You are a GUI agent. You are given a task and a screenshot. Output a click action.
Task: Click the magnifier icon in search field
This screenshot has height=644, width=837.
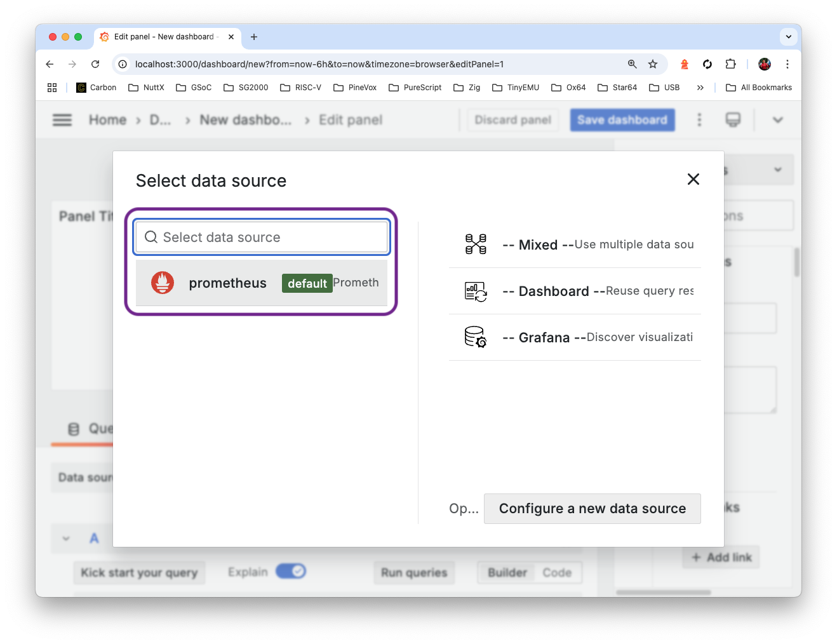click(x=151, y=237)
